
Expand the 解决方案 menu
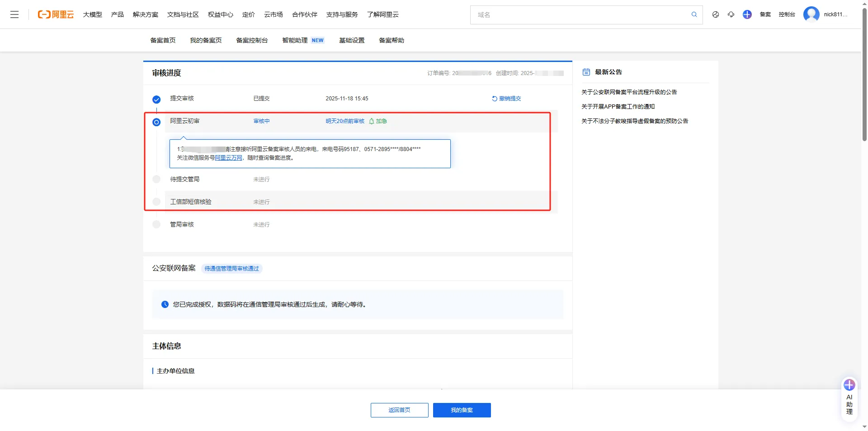[x=146, y=14]
